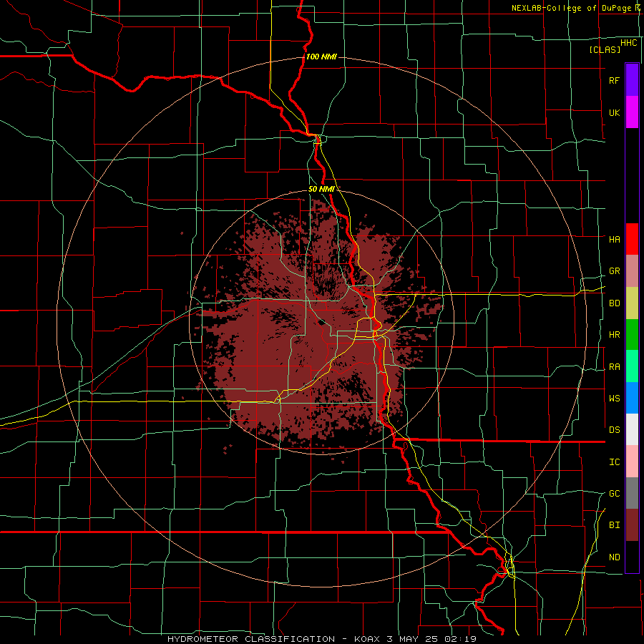Click the RF legend label

pos(614,80)
